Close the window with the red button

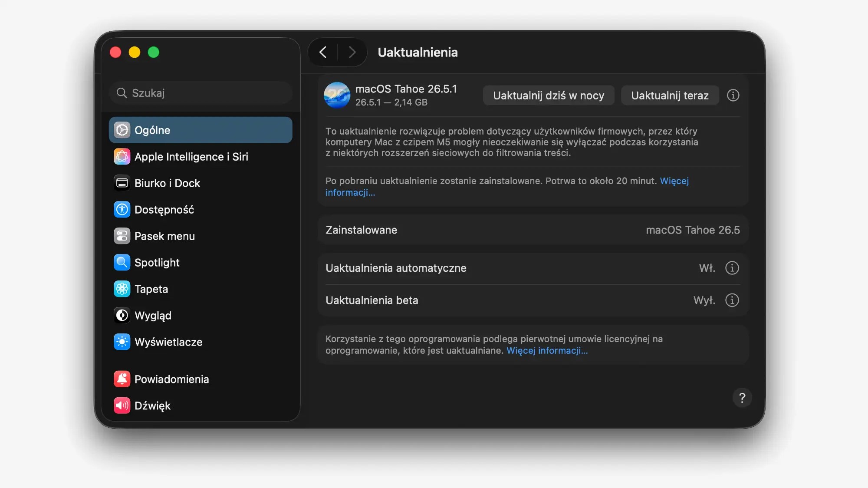tap(115, 52)
